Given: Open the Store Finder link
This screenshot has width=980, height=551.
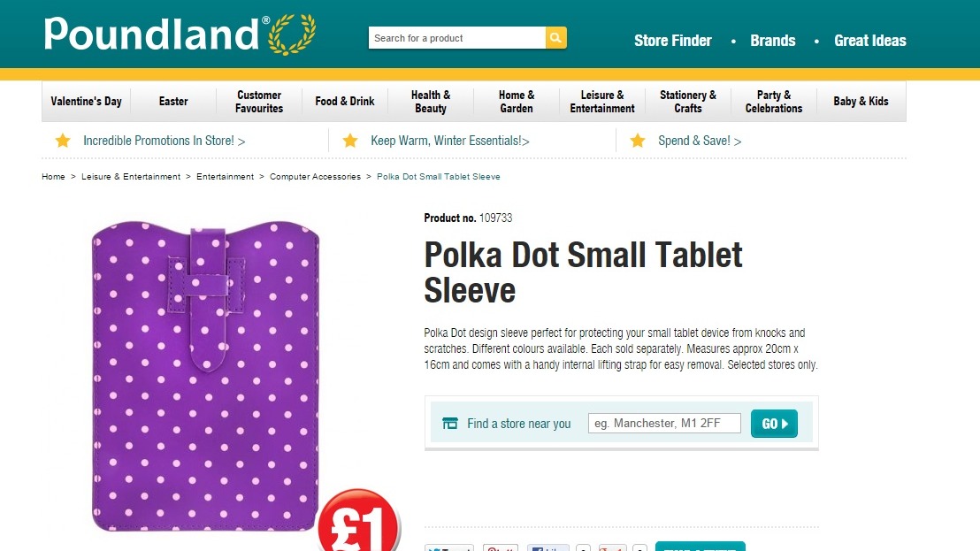Looking at the screenshot, I should point(673,41).
